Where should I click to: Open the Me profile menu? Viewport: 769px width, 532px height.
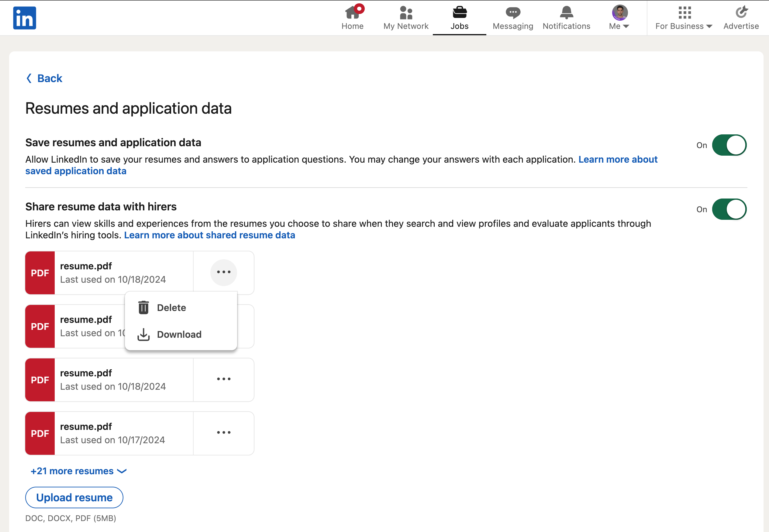coord(619,18)
